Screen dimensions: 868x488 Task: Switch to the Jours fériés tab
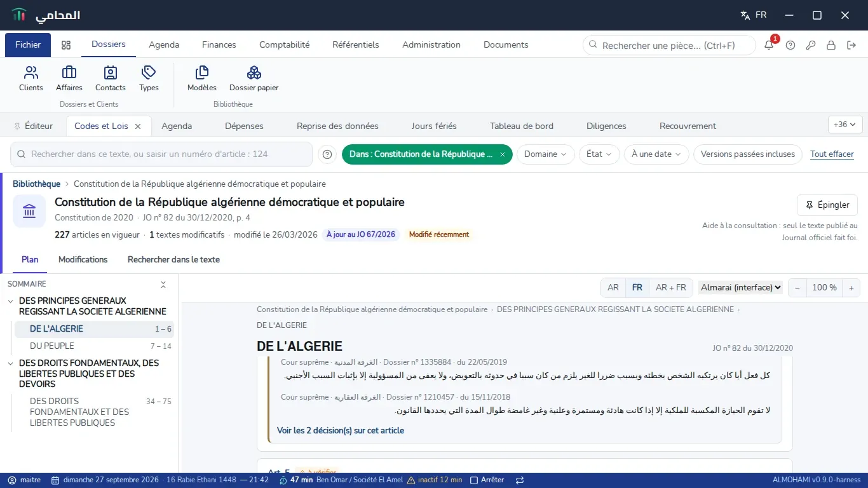(434, 126)
